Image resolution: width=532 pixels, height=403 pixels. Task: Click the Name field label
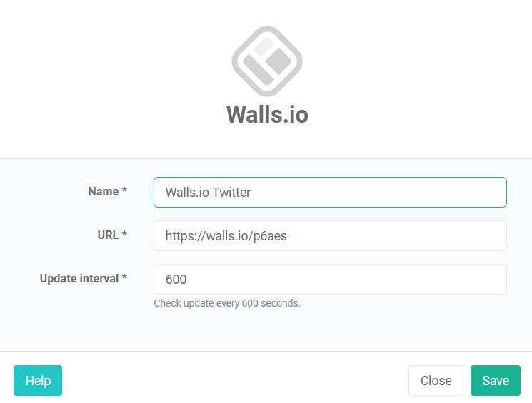[x=103, y=191]
